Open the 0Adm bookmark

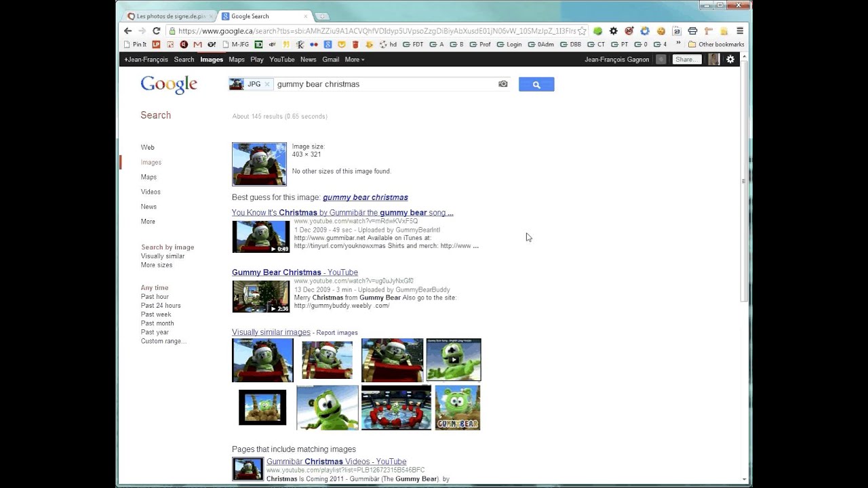pos(540,44)
